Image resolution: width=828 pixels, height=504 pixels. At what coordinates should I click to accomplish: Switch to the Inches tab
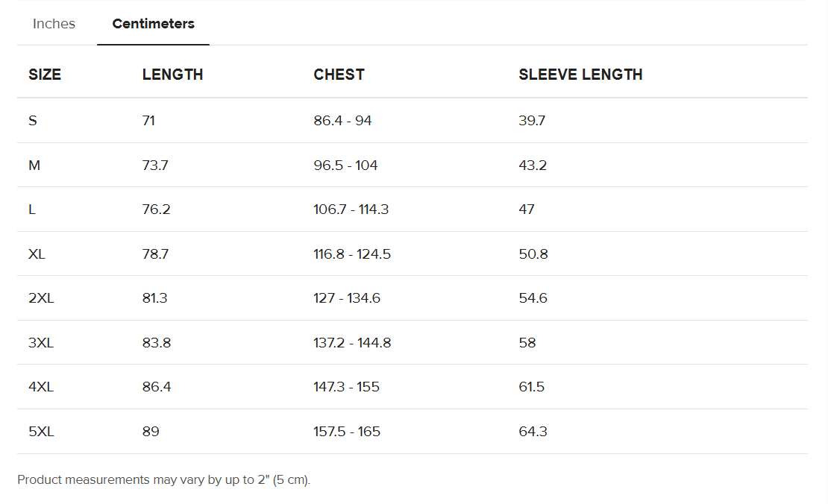click(54, 24)
